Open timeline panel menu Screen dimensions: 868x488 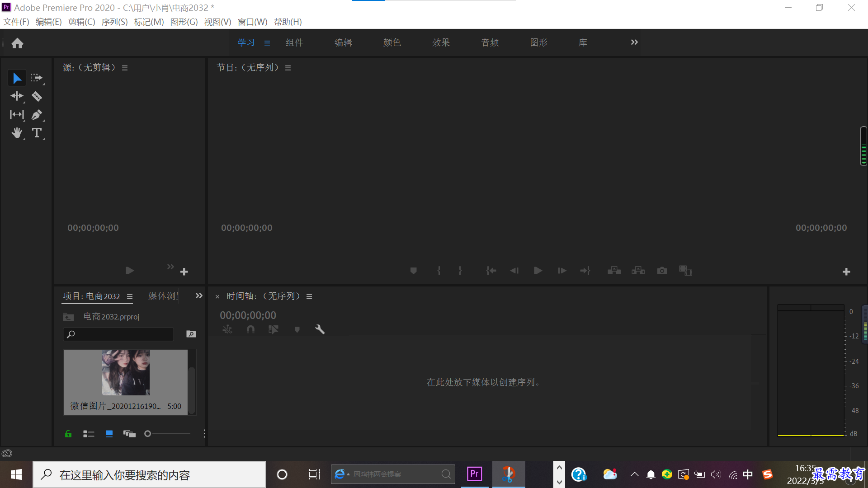(309, 296)
